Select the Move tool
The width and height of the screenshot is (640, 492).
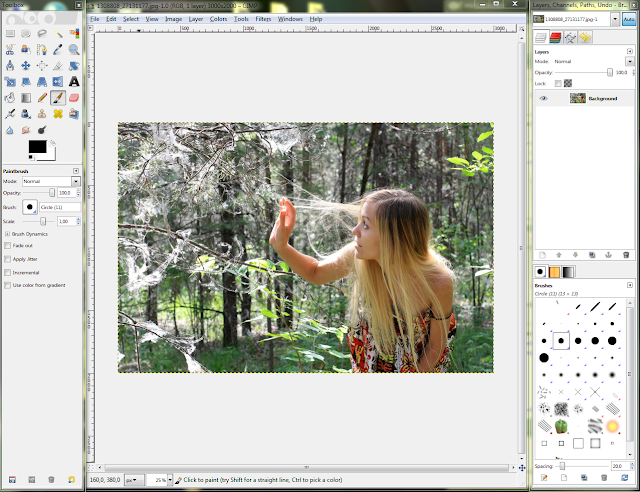26,66
